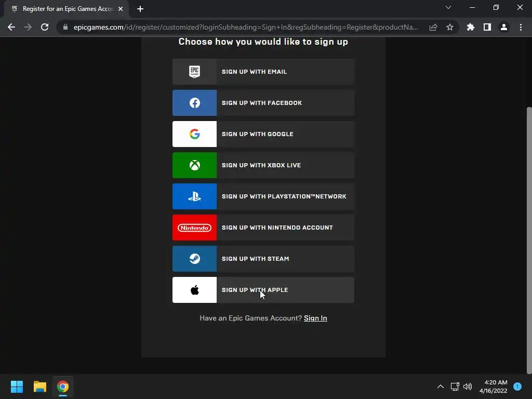Image resolution: width=532 pixels, height=399 pixels.
Task: Choose Sign Up With Google
Action: [x=263, y=134]
